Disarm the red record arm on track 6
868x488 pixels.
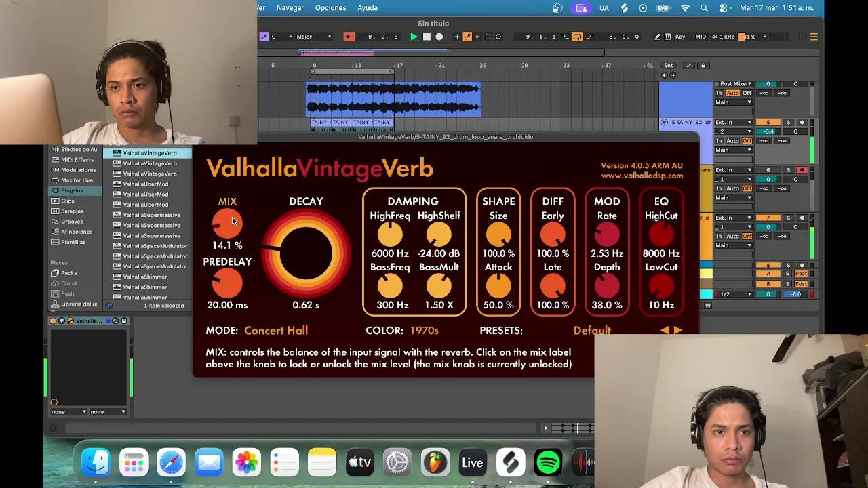(802, 170)
